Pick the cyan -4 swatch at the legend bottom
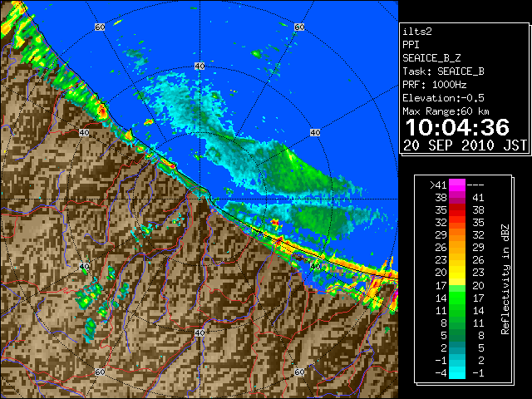Screen dimensions: 532x399 457,373
